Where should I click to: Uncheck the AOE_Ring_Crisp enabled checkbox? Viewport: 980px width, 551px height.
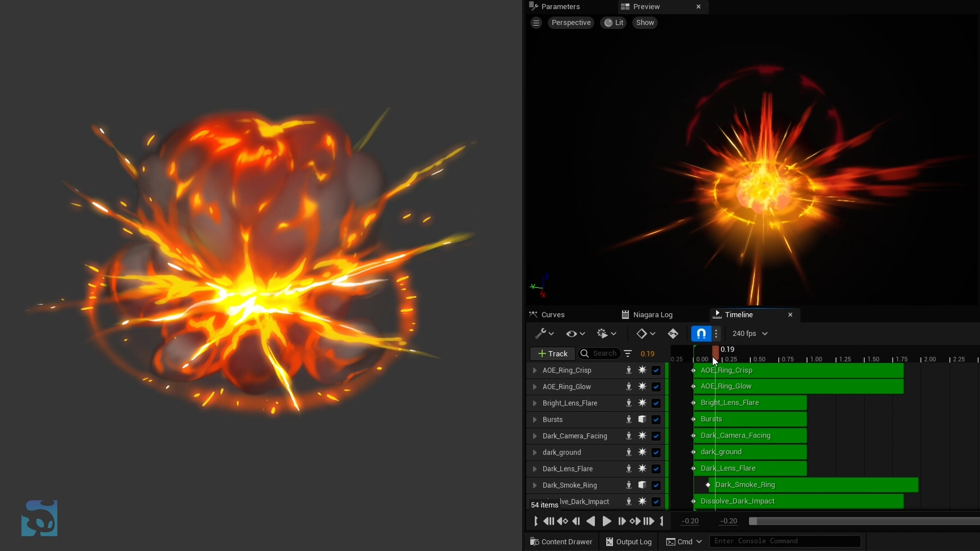pyautogui.click(x=656, y=370)
